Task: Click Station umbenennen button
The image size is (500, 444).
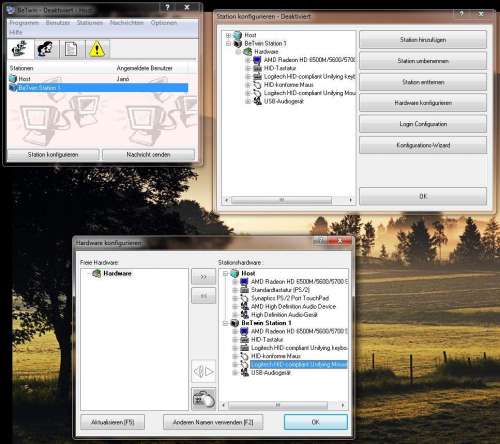Action: (423, 61)
